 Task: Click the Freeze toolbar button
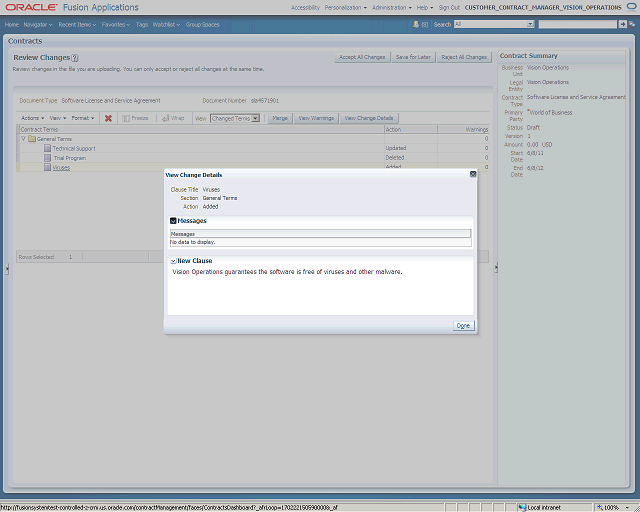[x=135, y=118]
